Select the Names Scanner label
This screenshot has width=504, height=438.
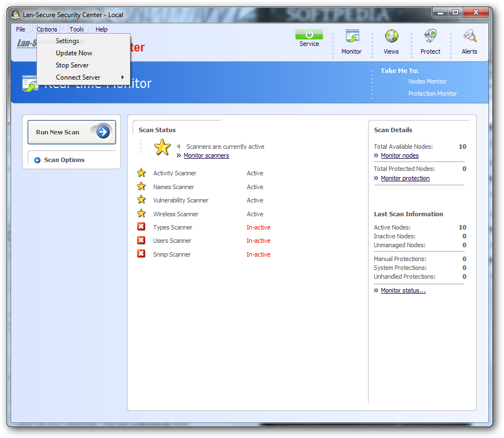point(174,187)
